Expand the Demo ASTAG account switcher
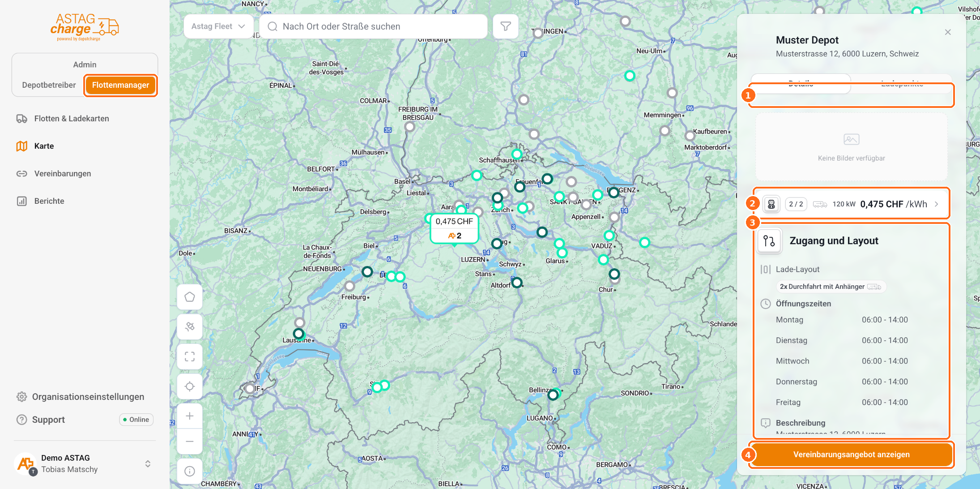This screenshot has width=980, height=489. click(148, 464)
